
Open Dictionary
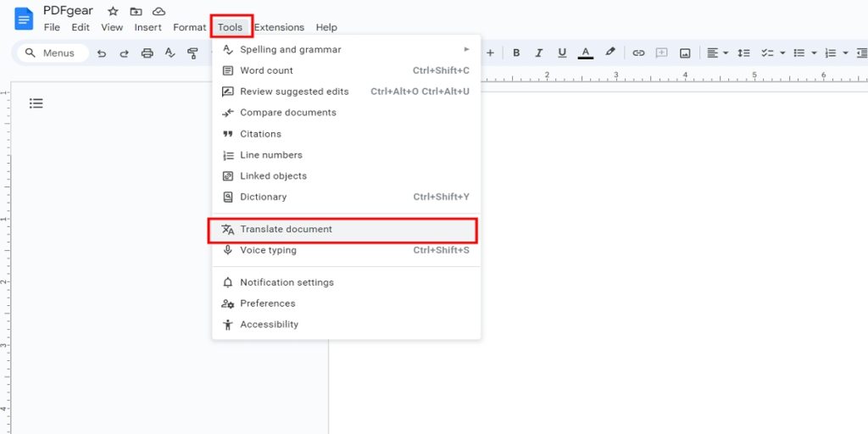[347, 197]
